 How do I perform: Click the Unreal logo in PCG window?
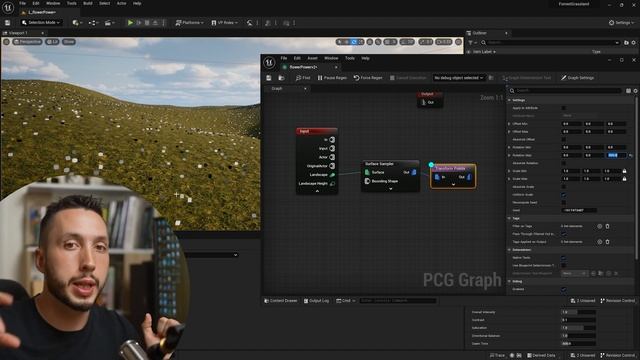coord(269,62)
